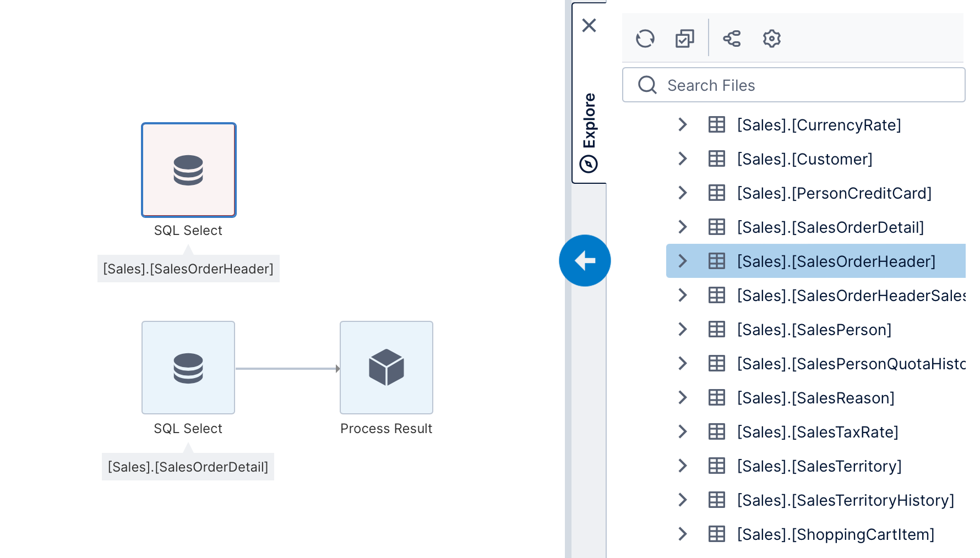Select the SQL Select node for SalesOrderDetail

pos(188,368)
